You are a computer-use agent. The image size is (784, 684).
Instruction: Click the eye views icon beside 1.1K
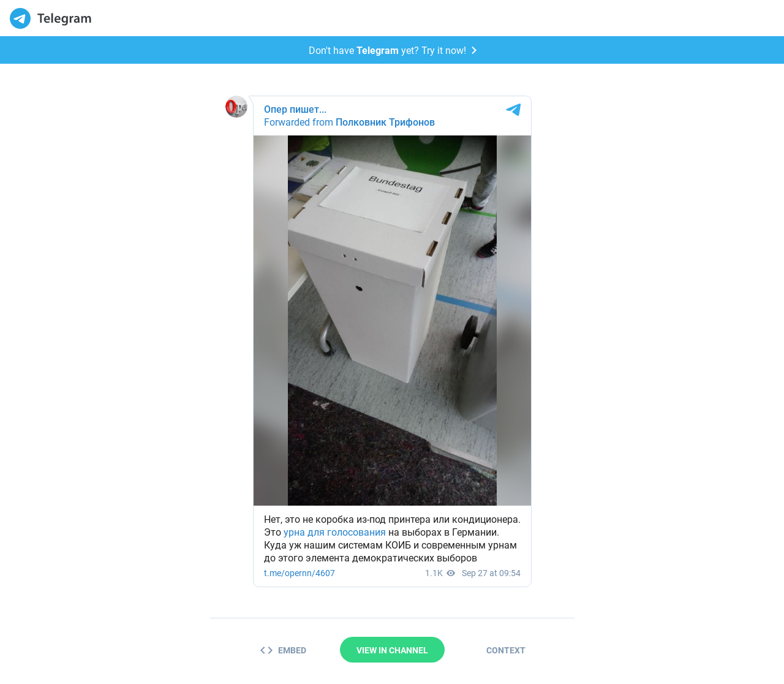pos(451,573)
